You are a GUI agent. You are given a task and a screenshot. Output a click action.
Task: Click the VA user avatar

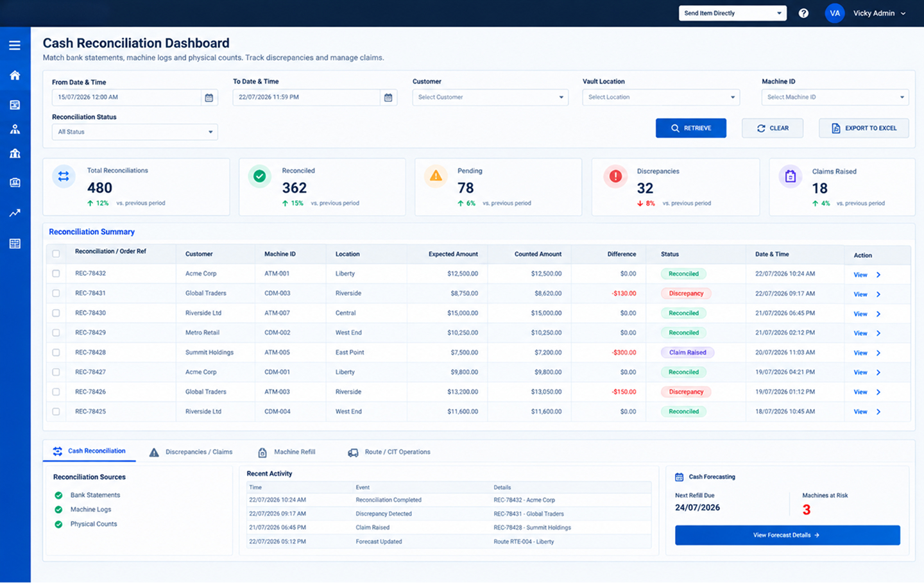835,13
